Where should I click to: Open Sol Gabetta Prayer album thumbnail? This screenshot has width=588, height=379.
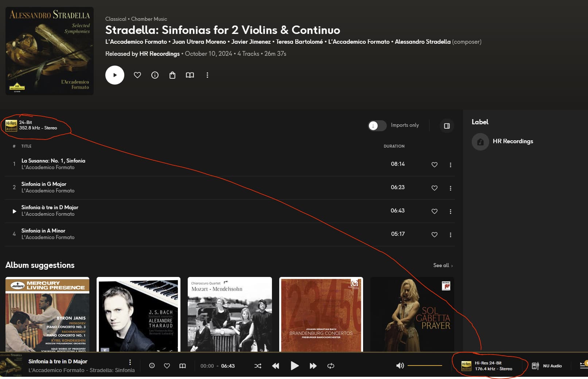click(x=412, y=314)
